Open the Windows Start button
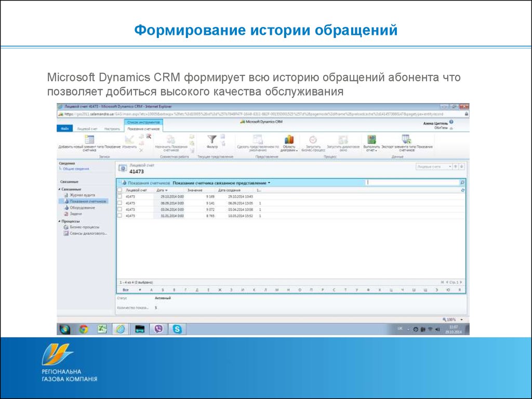 point(65,329)
